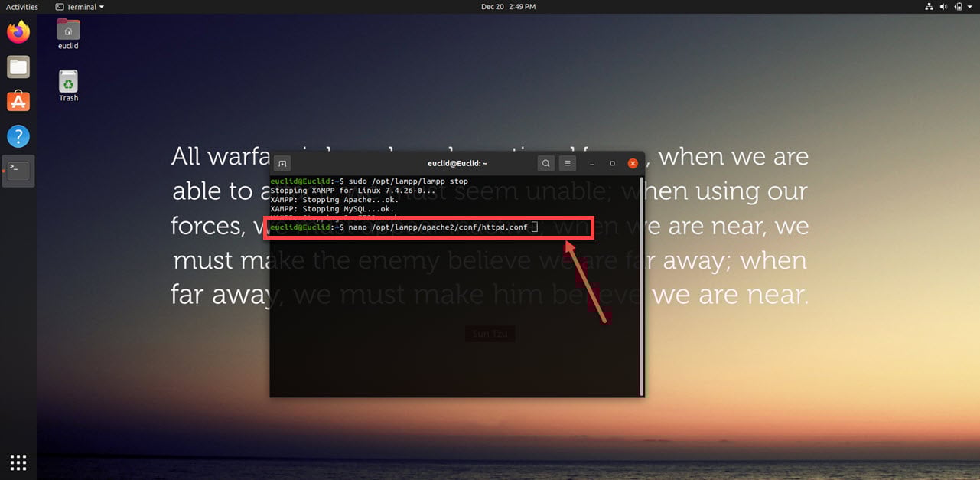Maximize the terminal window
The image size is (980, 480).
click(612, 163)
